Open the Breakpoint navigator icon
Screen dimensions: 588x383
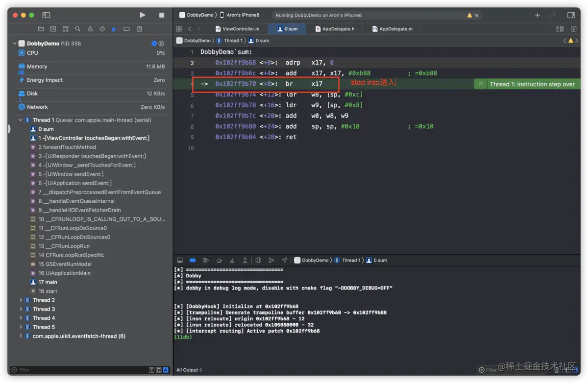126,29
